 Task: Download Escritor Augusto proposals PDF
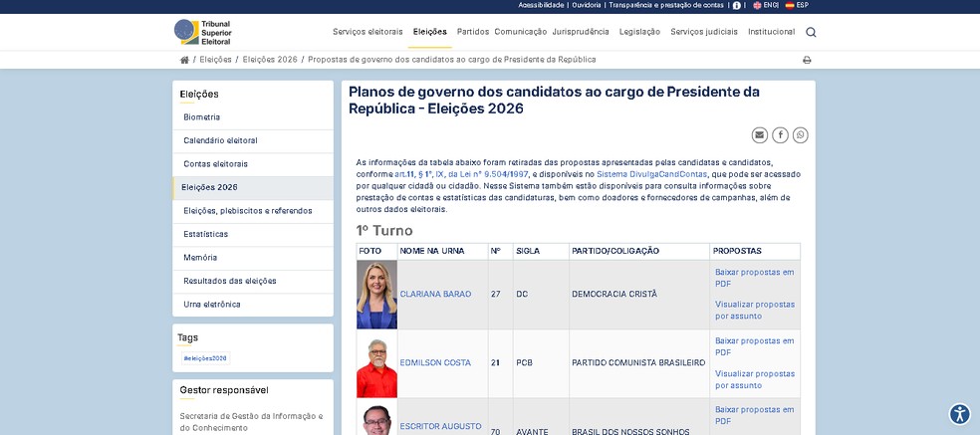(754, 416)
